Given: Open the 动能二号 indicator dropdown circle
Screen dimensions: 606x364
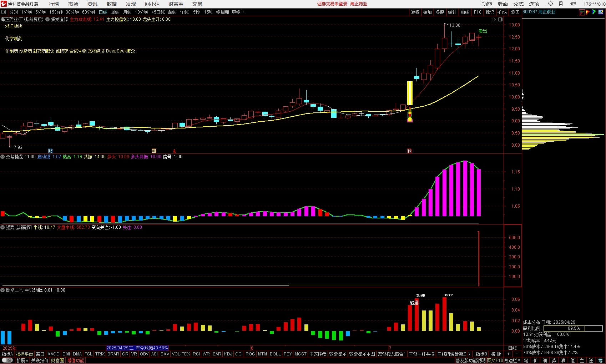Looking at the screenshot, I should [x=2, y=290].
